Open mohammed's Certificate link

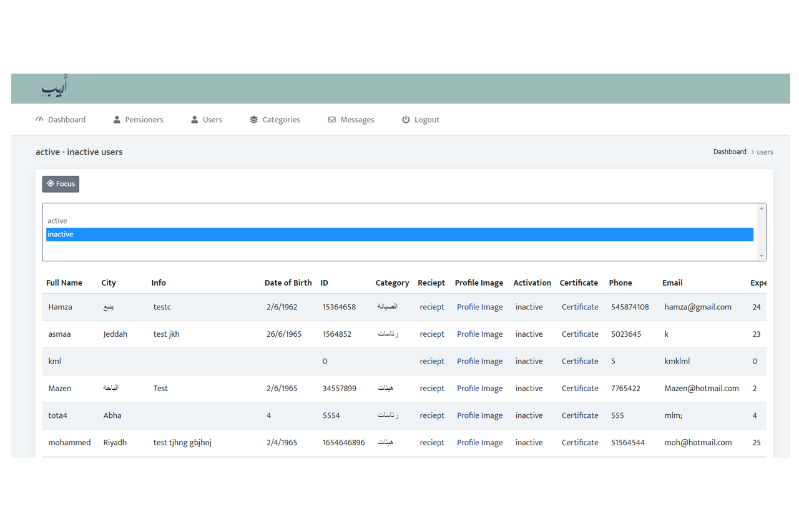[x=579, y=443]
